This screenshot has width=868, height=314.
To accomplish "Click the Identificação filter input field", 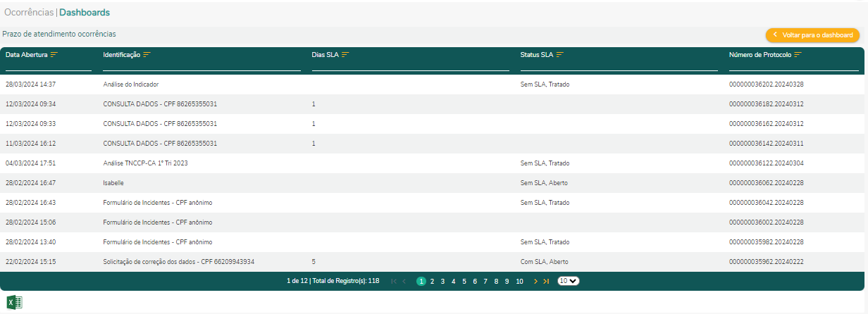I will point(201,65).
